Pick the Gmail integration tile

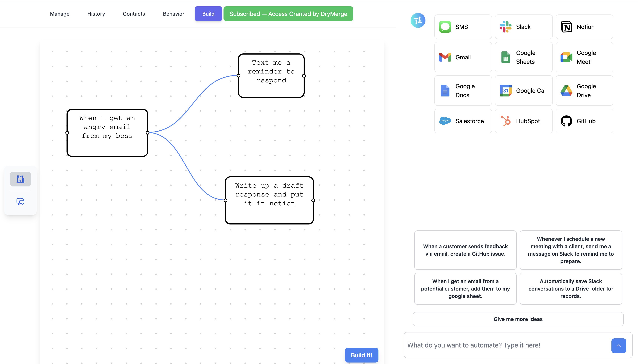[463, 57]
